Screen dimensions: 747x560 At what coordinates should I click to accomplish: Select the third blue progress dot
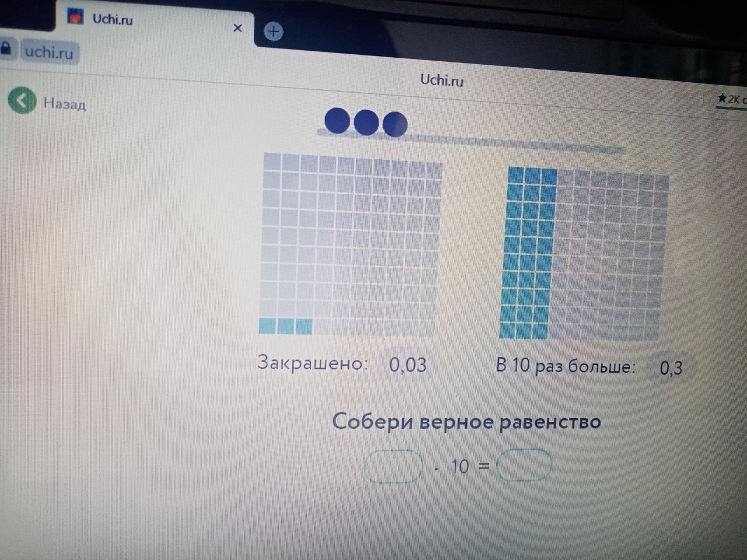click(x=395, y=124)
